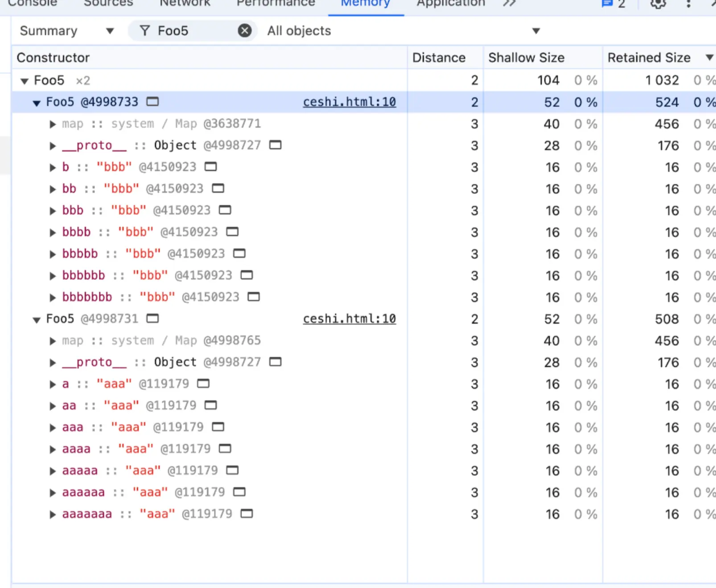Select the aaaa :: "aaa" row
Screen dimensions: 716x588
pyautogui.click(x=364, y=449)
